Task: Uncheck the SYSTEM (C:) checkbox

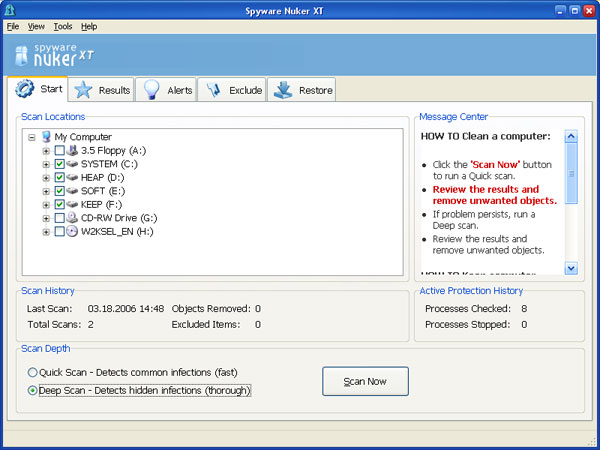Action: point(59,164)
